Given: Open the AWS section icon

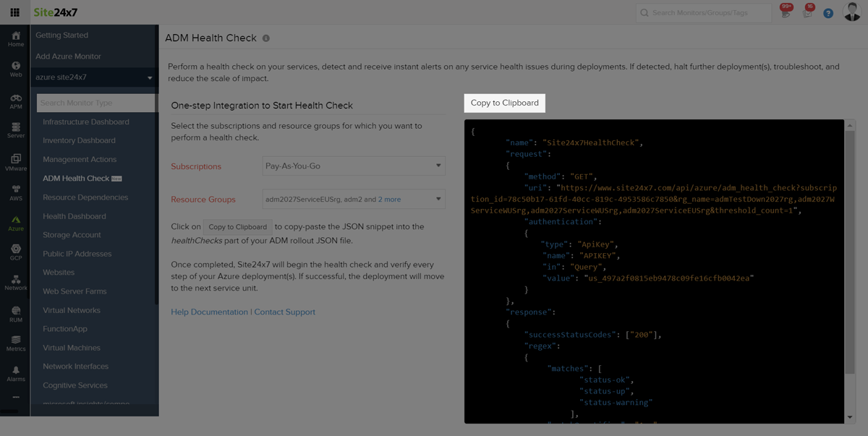Looking at the screenshot, I should tap(16, 192).
